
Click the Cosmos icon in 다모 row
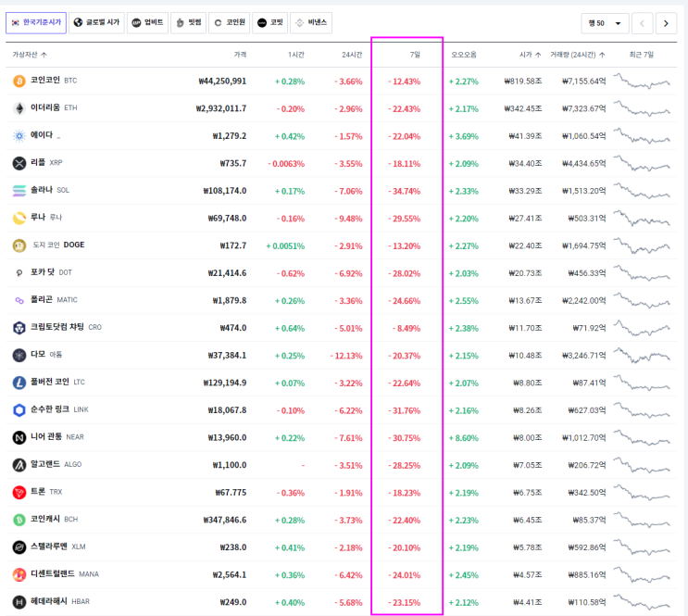coord(19,355)
